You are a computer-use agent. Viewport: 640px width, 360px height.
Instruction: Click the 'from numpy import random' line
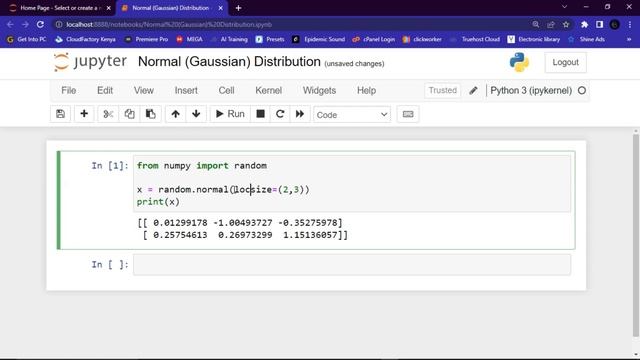202,166
